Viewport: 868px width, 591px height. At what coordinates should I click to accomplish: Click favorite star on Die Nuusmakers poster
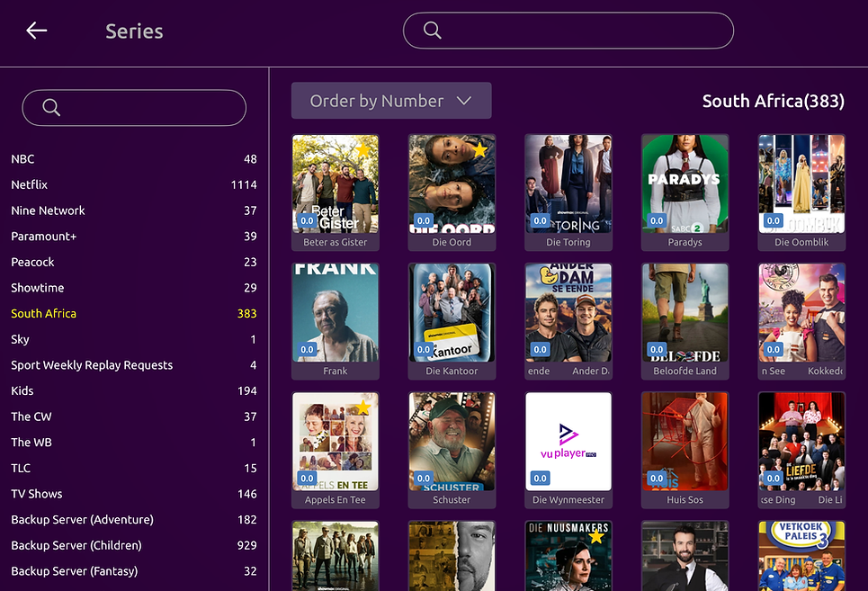[596, 537]
